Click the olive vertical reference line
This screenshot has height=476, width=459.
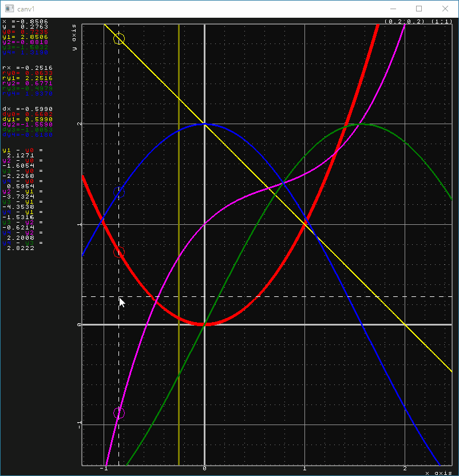[179, 172]
